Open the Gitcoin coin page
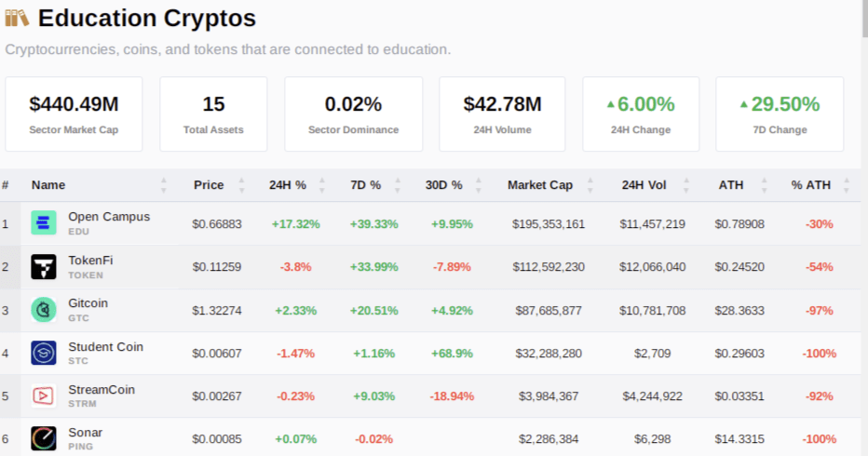 point(88,303)
